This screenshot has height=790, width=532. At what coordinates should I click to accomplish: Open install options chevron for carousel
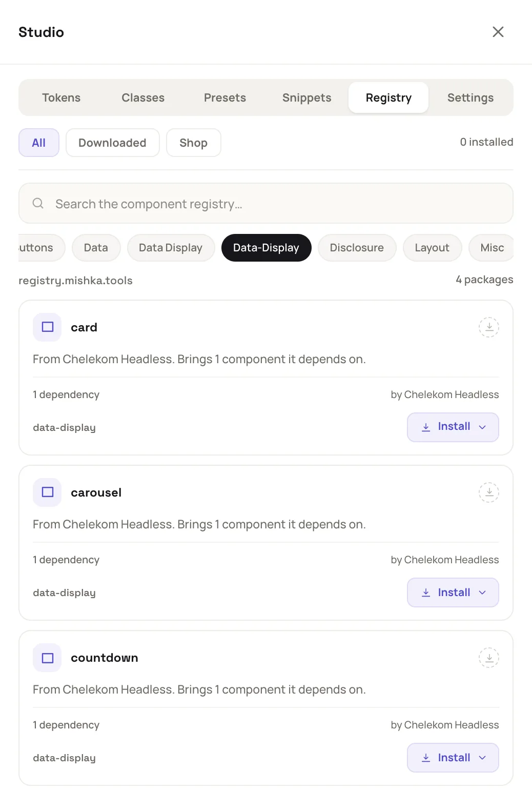coord(482,592)
